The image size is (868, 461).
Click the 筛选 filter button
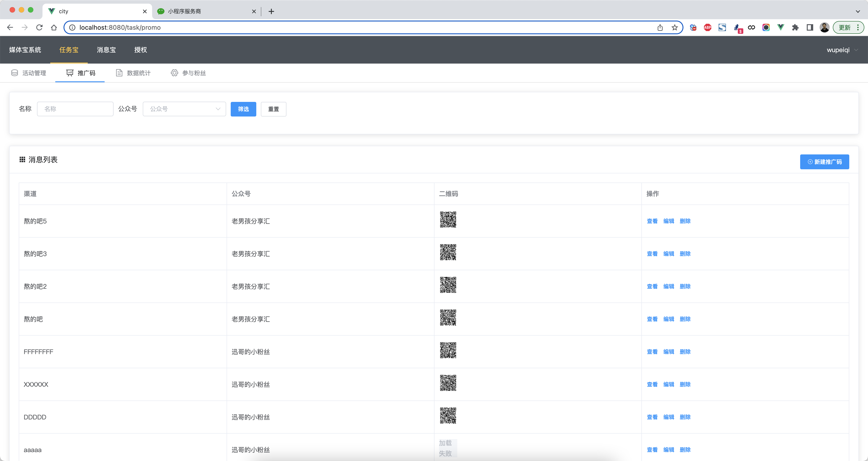[x=243, y=109]
